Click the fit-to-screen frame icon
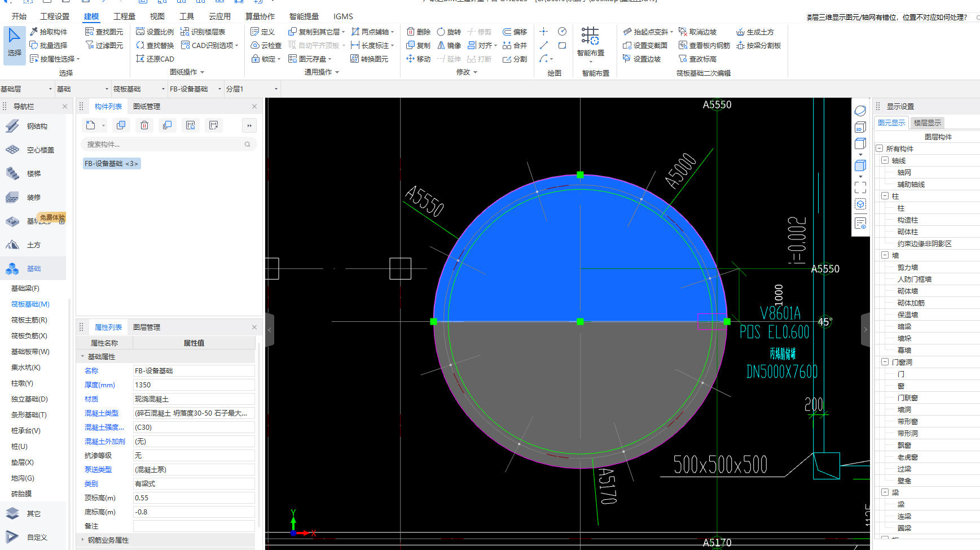This screenshot has width=980, height=550. pos(860,187)
